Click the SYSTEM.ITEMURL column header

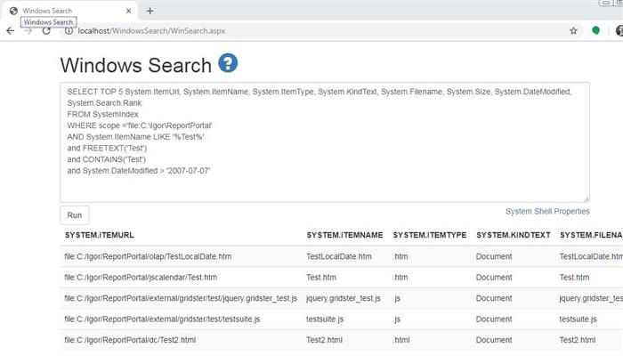[x=100, y=235]
